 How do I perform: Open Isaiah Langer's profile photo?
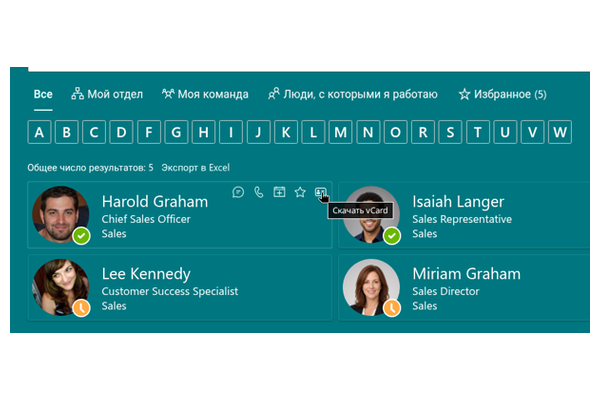tap(371, 214)
